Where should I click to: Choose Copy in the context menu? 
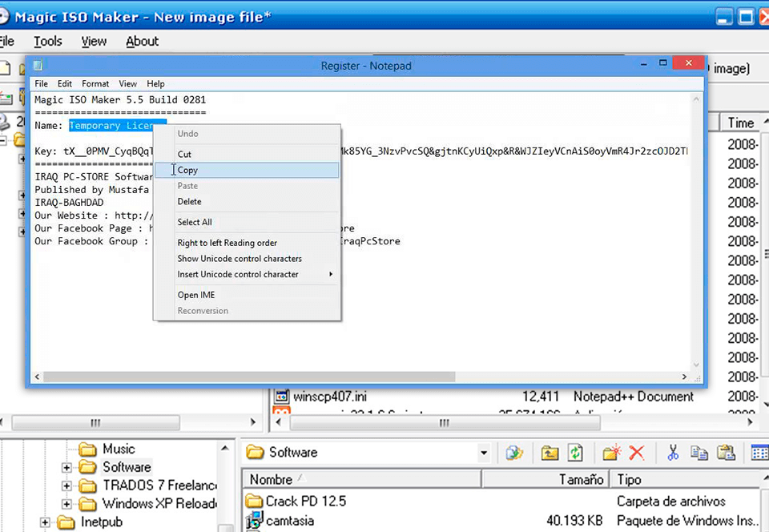click(246, 170)
